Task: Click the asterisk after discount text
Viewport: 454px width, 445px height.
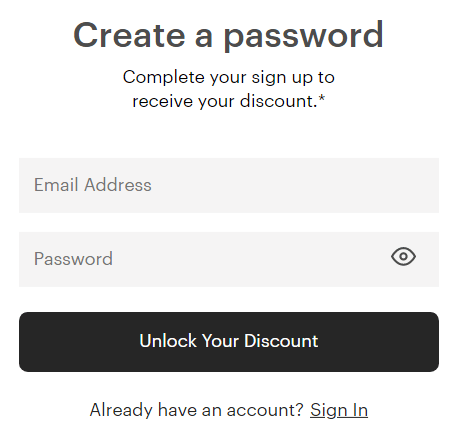Action: click(x=322, y=98)
